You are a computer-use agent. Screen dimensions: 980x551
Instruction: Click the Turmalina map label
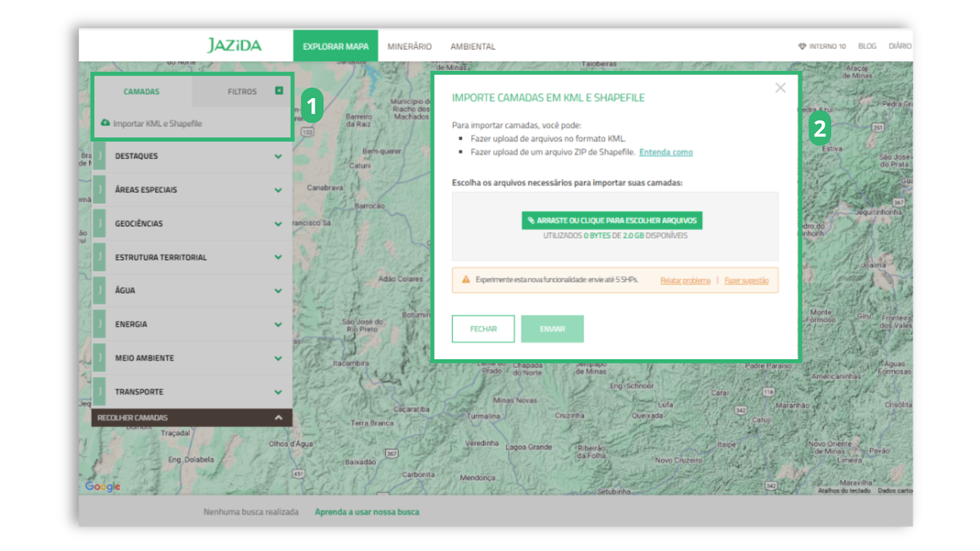(x=483, y=416)
